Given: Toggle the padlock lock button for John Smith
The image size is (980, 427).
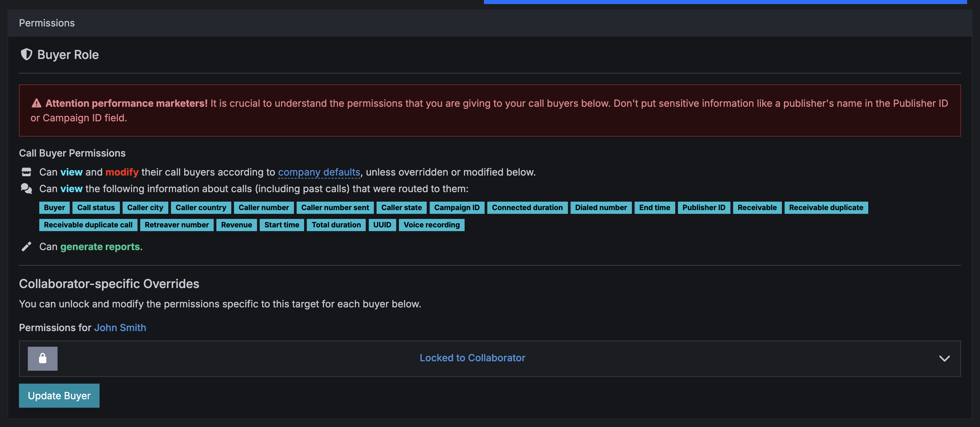Looking at the screenshot, I should tap(43, 358).
